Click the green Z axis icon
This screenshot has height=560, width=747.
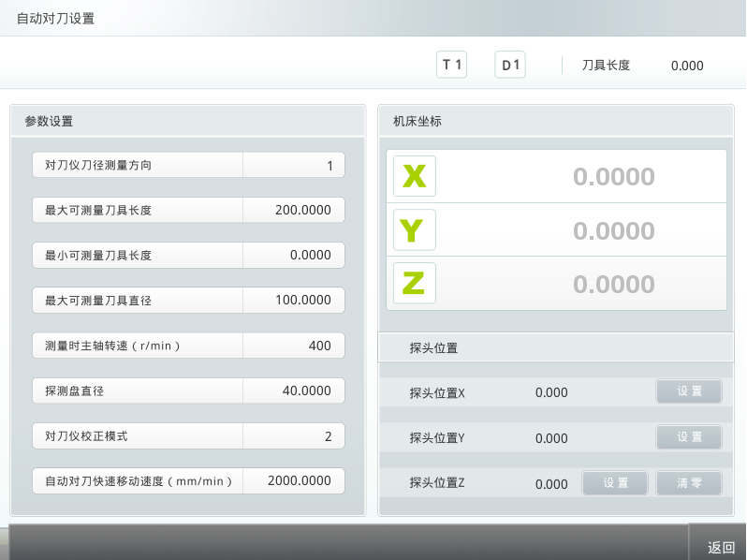[414, 283]
